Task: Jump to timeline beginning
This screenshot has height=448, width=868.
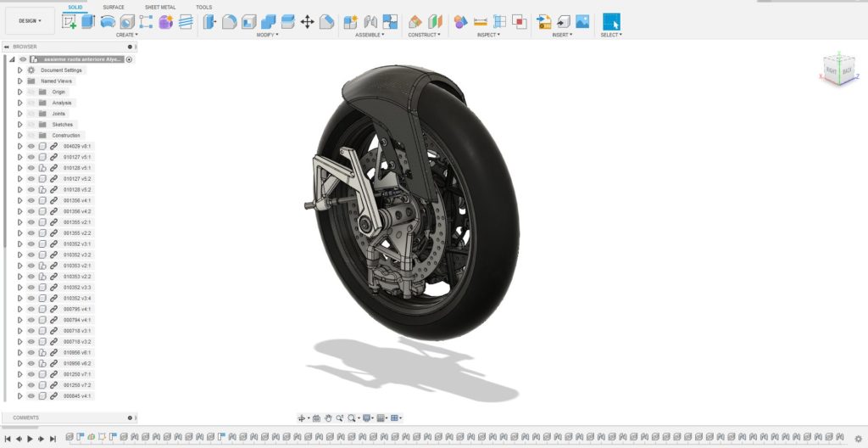Action: click(x=7, y=439)
